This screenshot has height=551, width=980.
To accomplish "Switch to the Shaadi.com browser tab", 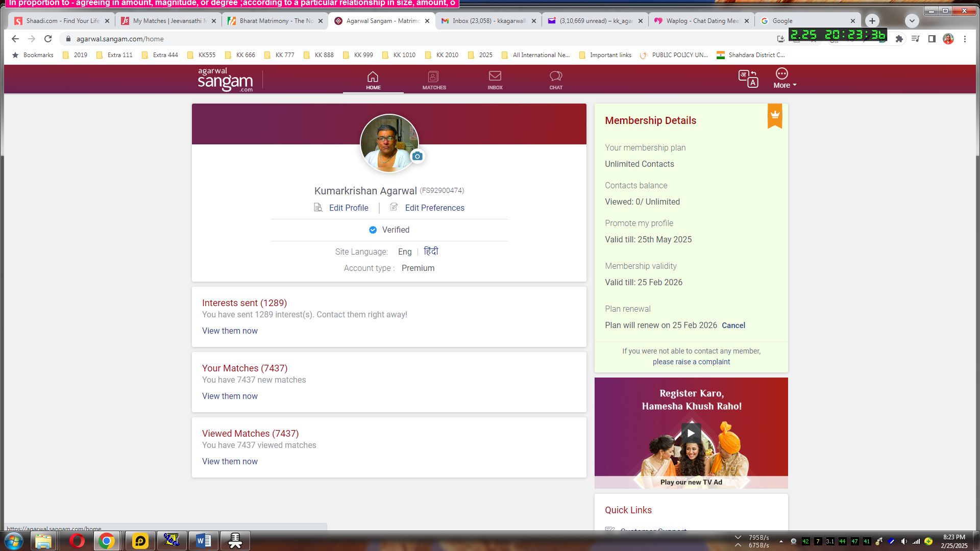I will coord(61,21).
